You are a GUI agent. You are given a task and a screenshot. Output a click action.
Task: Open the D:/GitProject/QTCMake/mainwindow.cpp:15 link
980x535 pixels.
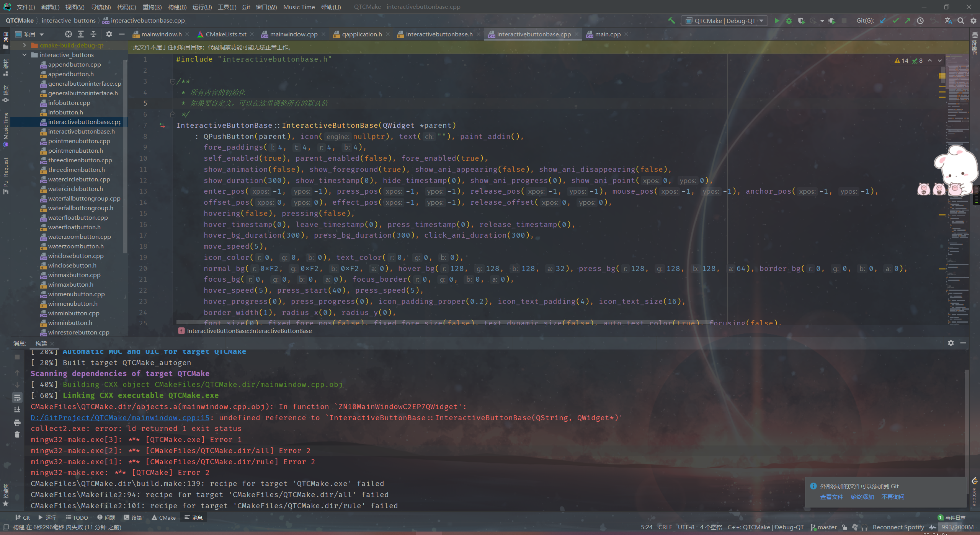point(120,418)
